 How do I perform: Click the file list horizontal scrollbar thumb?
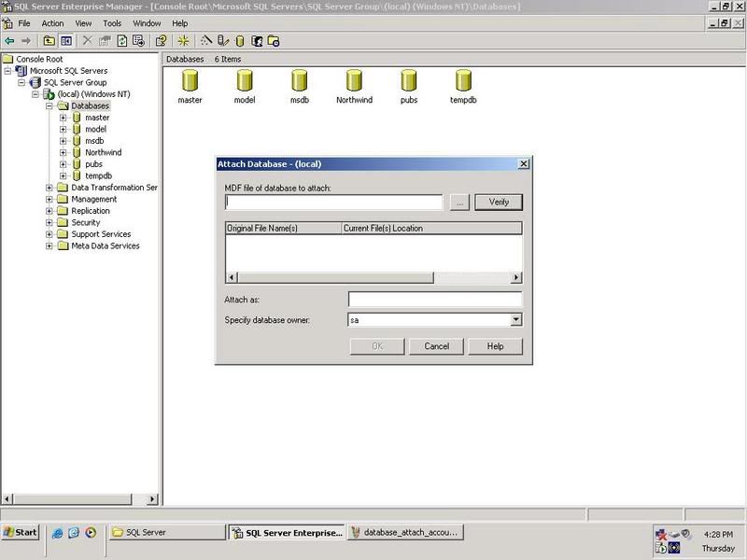click(x=336, y=277)
